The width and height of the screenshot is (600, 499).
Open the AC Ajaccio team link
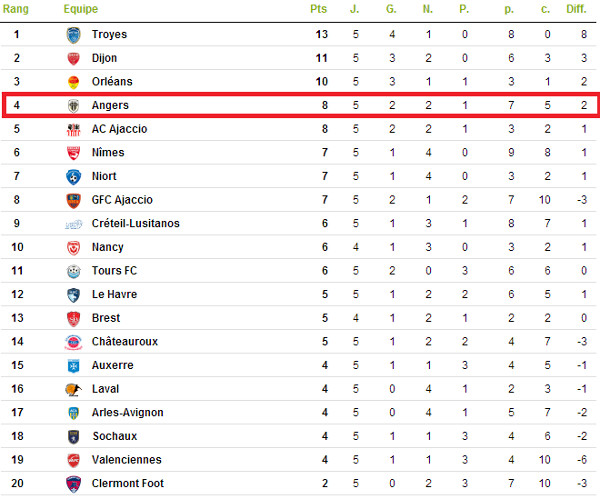pos(119,129)
